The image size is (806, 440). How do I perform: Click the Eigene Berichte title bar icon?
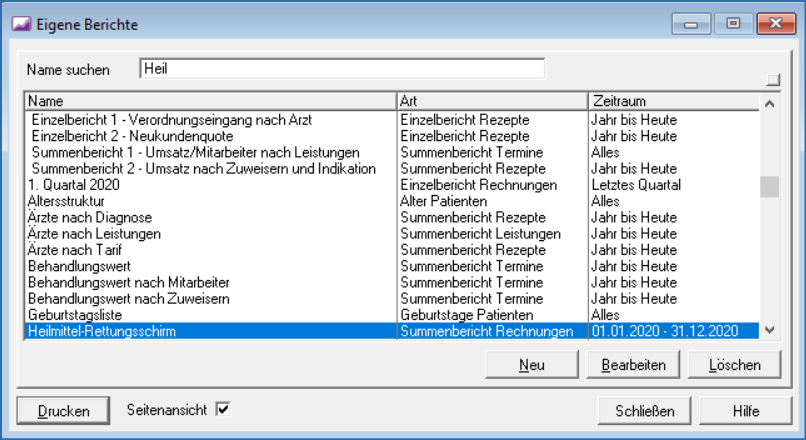[x=21, y=24]
